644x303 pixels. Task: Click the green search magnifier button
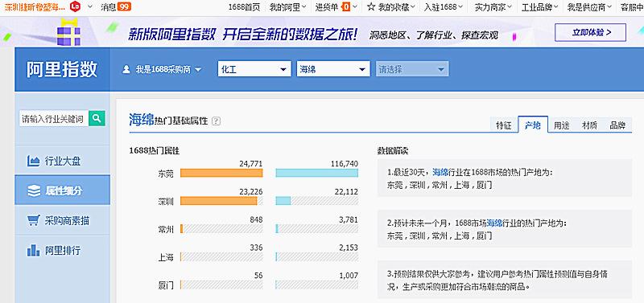97,118
